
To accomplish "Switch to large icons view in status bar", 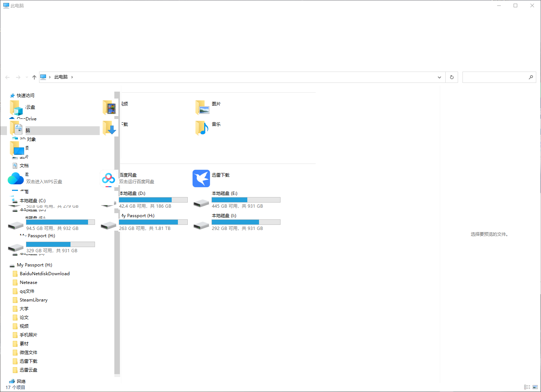I will (535, 387).
